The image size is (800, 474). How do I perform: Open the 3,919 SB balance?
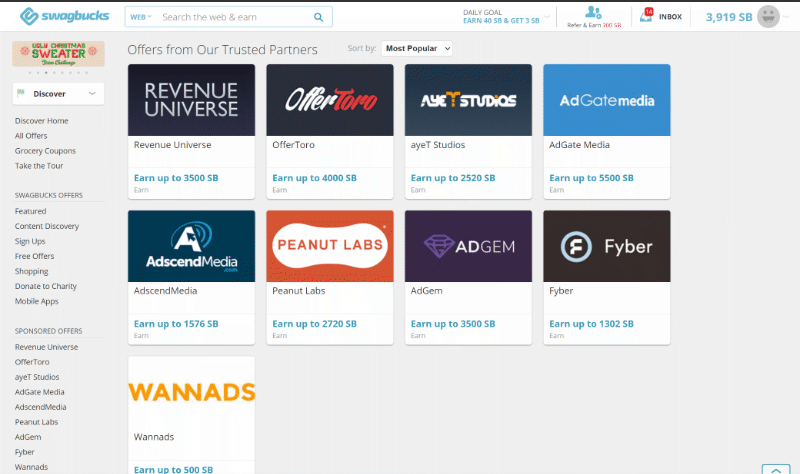coord(729,17)
